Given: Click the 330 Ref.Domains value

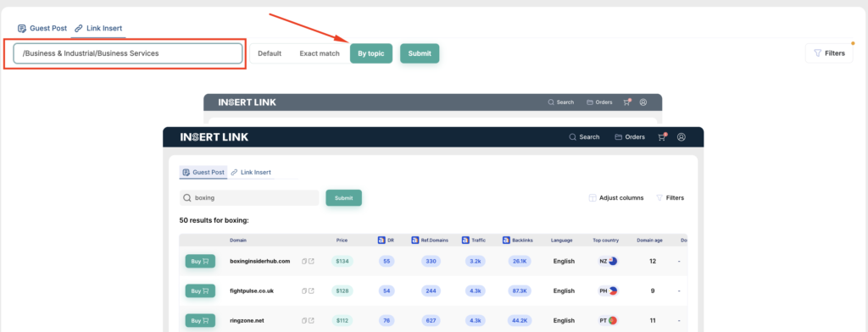Looking at the screenshot, I should (431, 261).
